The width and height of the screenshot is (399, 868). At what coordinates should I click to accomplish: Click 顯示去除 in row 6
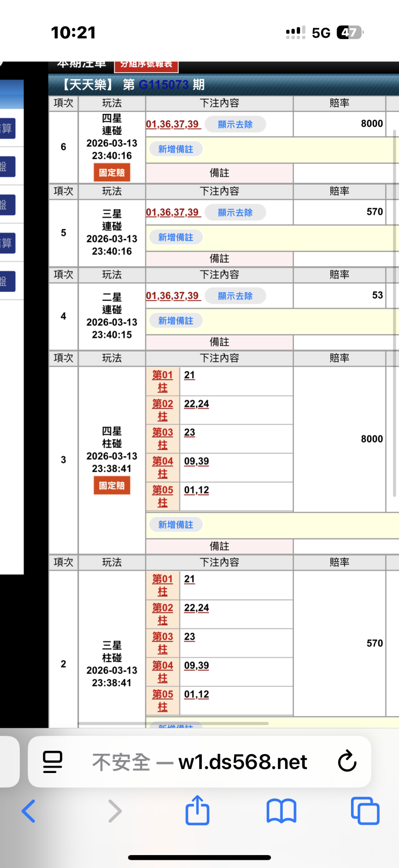click(235, 124)
